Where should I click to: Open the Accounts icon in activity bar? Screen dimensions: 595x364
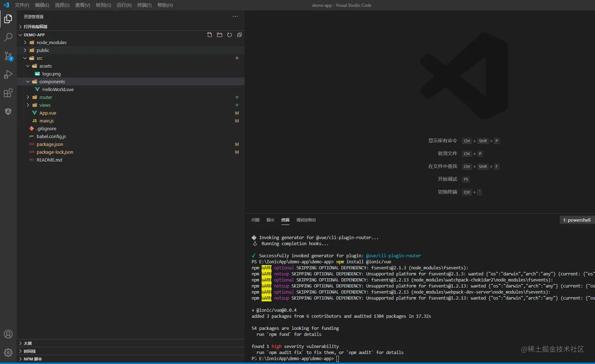(x=8, y=334)
